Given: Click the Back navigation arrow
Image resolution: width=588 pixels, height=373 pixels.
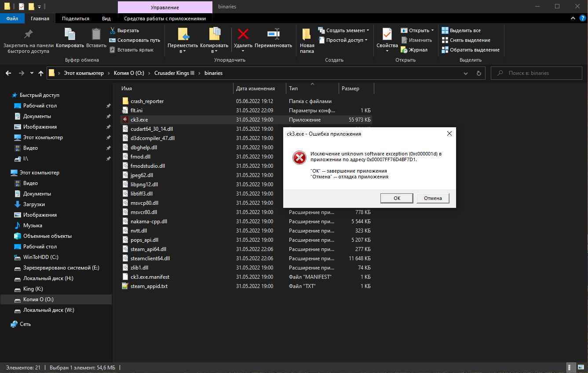Looking at the screenshot, I should pyautogui.click(x=8, y=73).
